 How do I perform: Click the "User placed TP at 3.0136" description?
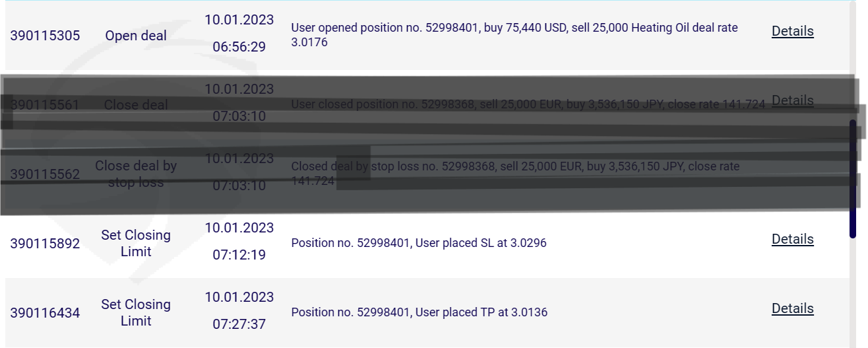pos(419,312)
